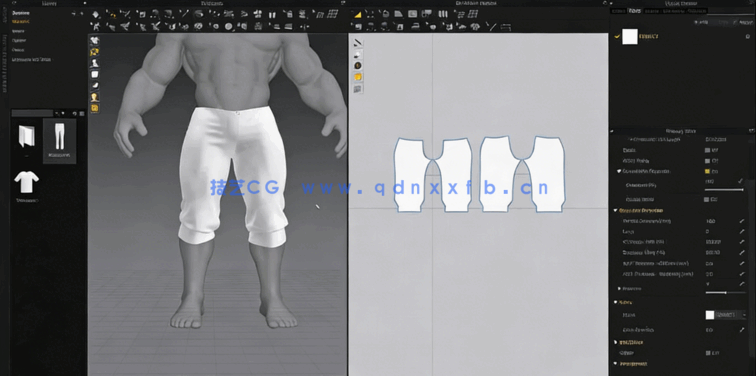756x376 pixels.
Task: Click the avatar head icon in 3D sidebar
Action: coord(95,97)
